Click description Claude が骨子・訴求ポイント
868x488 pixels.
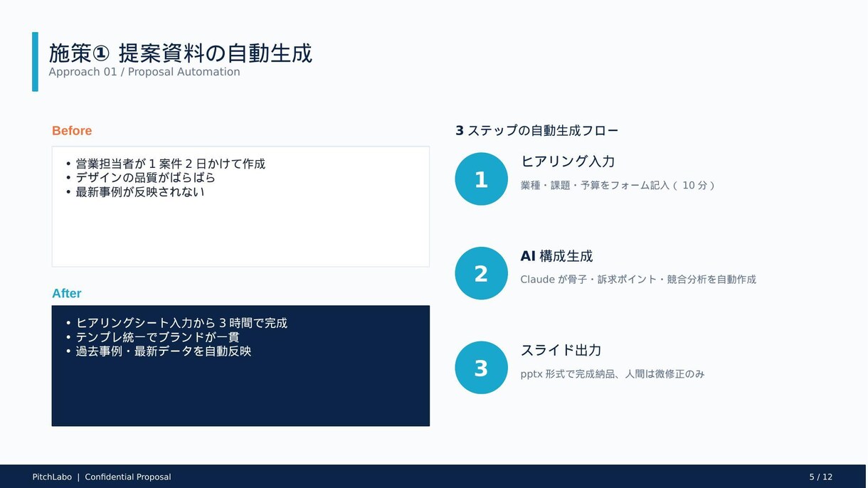(638, 280)
